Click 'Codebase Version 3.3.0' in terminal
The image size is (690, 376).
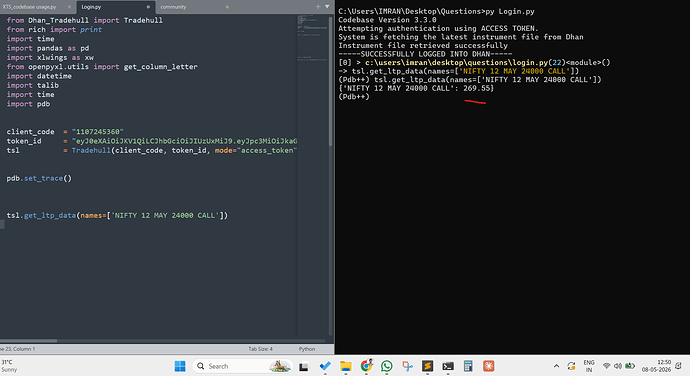387,20
